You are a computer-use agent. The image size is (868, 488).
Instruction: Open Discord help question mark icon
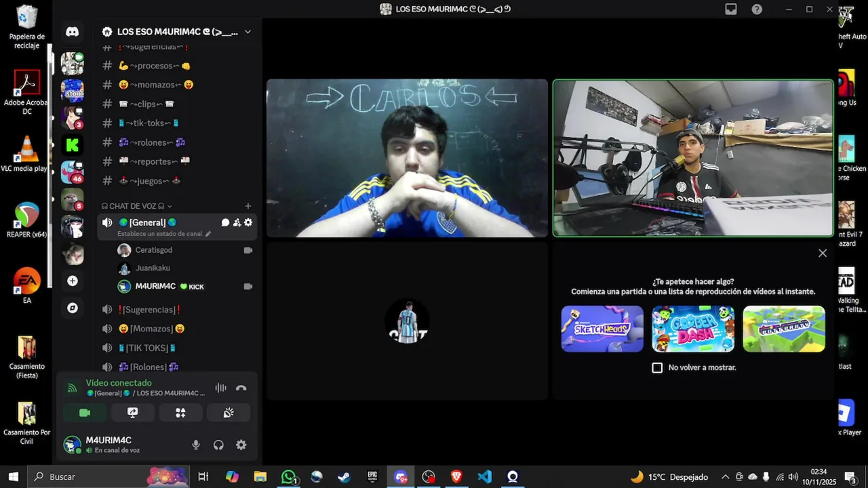pos(757,9)
